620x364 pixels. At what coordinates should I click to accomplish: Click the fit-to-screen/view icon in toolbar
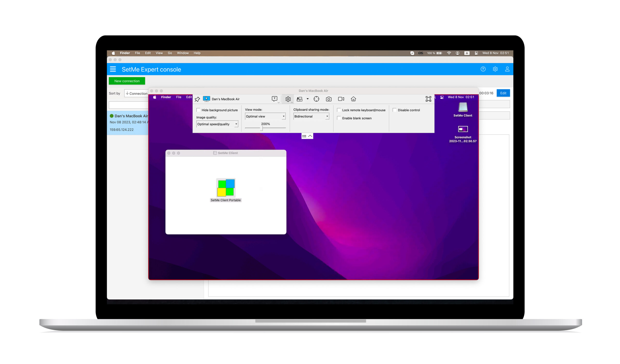(428, 99)
